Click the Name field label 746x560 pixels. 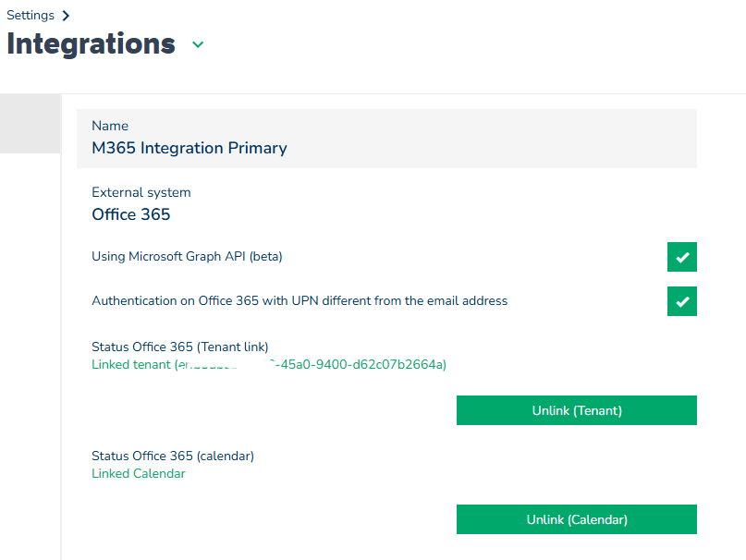click(110, 126)
